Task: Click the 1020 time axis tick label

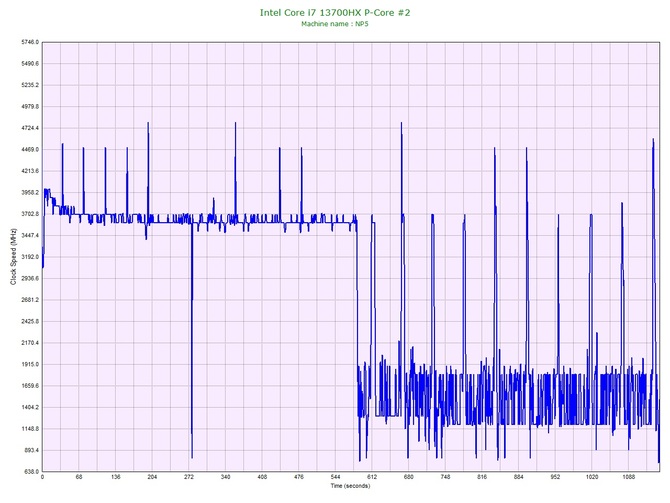Action: tap(592, 477)
